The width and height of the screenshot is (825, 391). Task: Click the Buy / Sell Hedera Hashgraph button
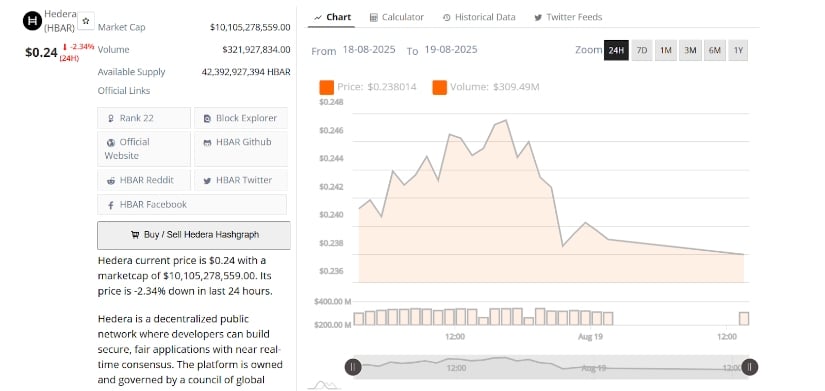194,235
